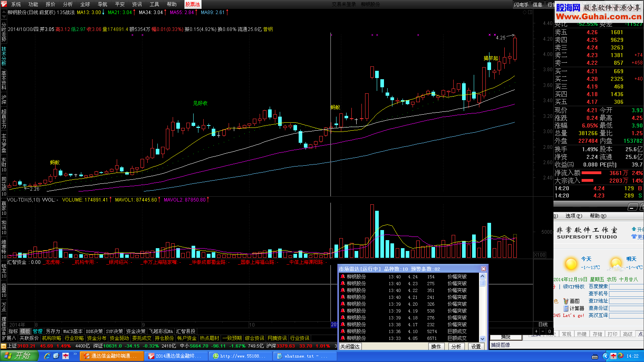Open the 系统 menu
Viewport: 644px width, 362px height.
pyautogui.click(x=16, y=4)
